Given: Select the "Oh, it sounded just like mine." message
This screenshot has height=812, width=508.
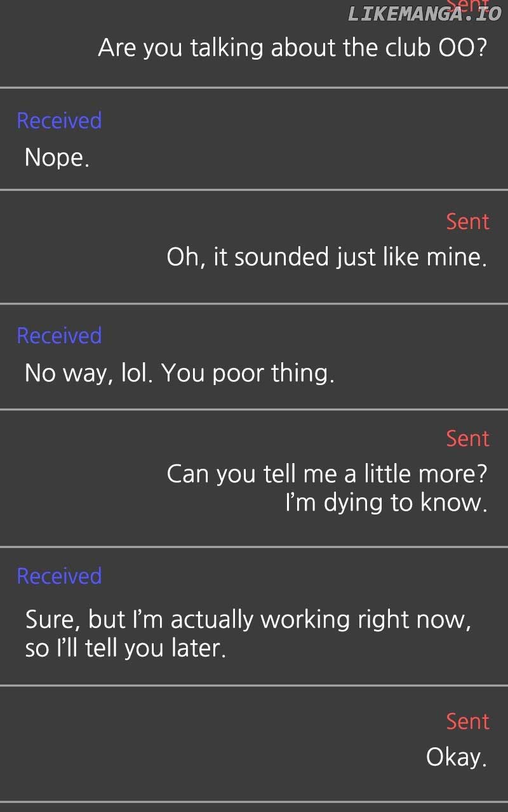Looking at the screenshot, I should coord(326,257).
